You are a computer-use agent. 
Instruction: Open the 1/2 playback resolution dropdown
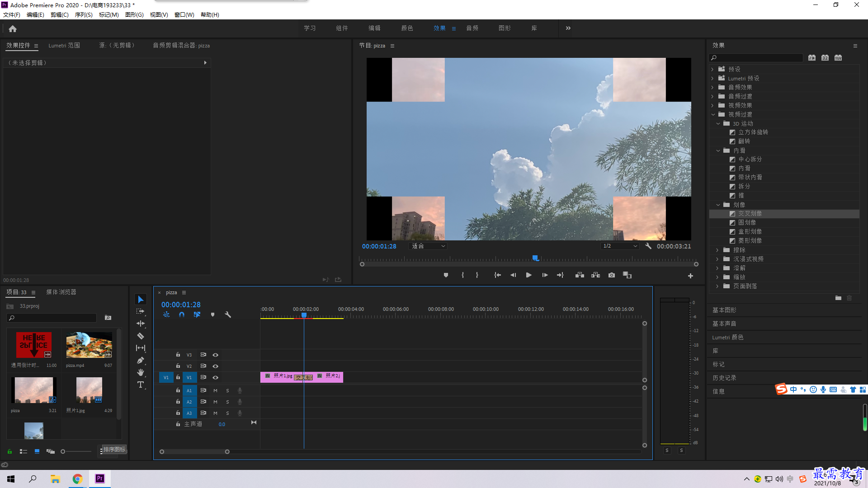tap(620, 246)
